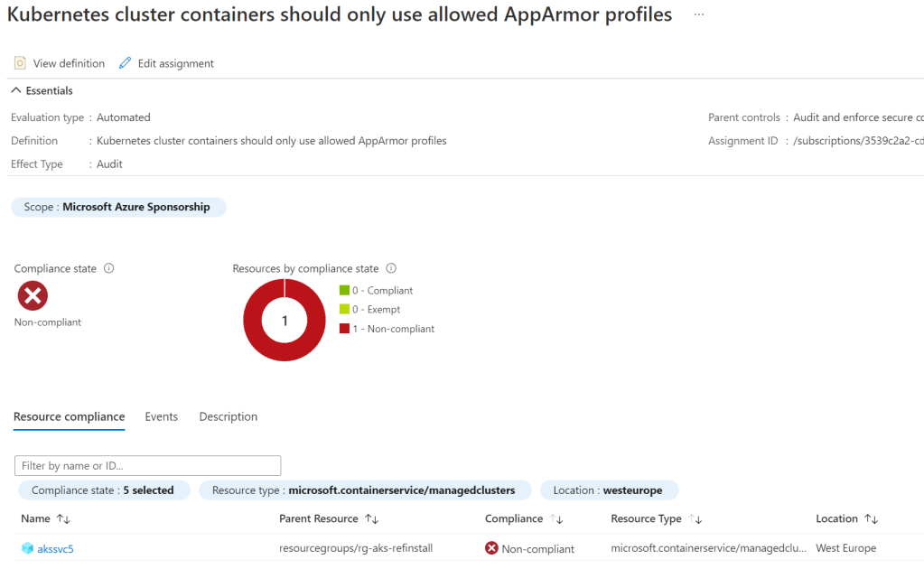Click the Edit assignment pencil icon

pyautogui.click(x=126, y=63)
